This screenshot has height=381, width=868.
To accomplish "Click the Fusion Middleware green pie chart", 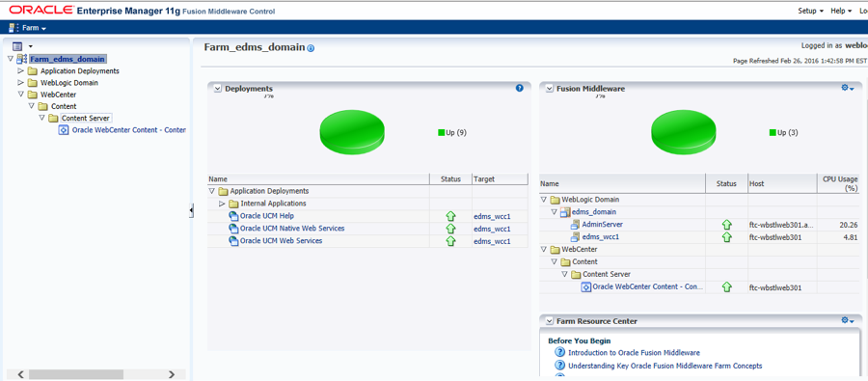I will click(x=684, y=132).
